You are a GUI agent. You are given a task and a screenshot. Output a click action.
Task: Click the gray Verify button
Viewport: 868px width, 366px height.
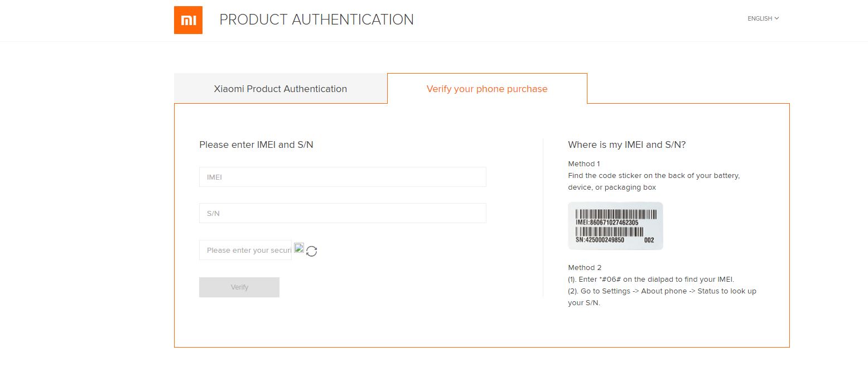coord(239,287)
